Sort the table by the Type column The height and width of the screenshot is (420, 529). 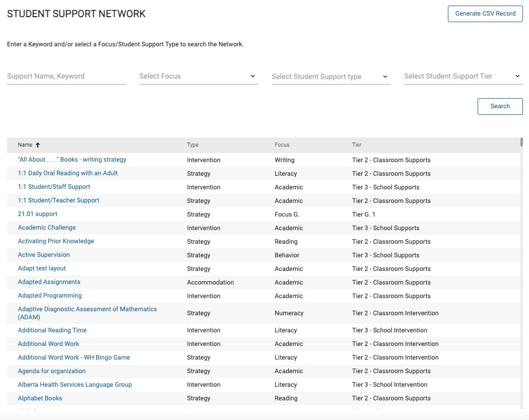tap(192, 145)
